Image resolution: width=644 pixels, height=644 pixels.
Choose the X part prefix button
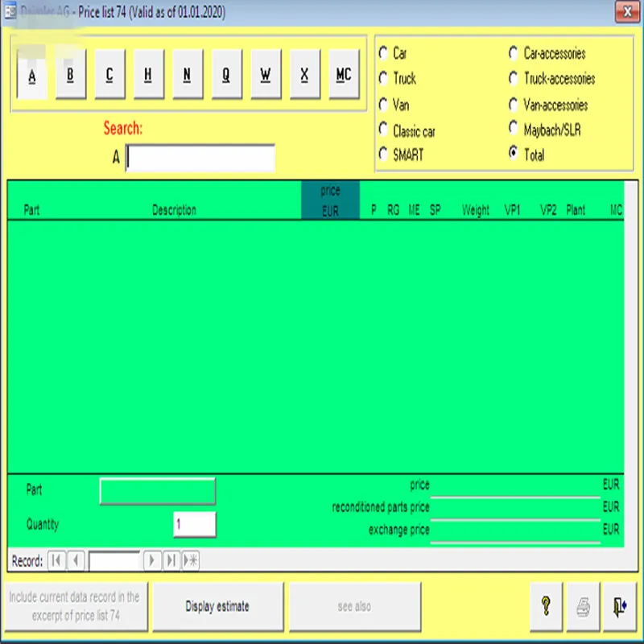click(x=305, y=74)
